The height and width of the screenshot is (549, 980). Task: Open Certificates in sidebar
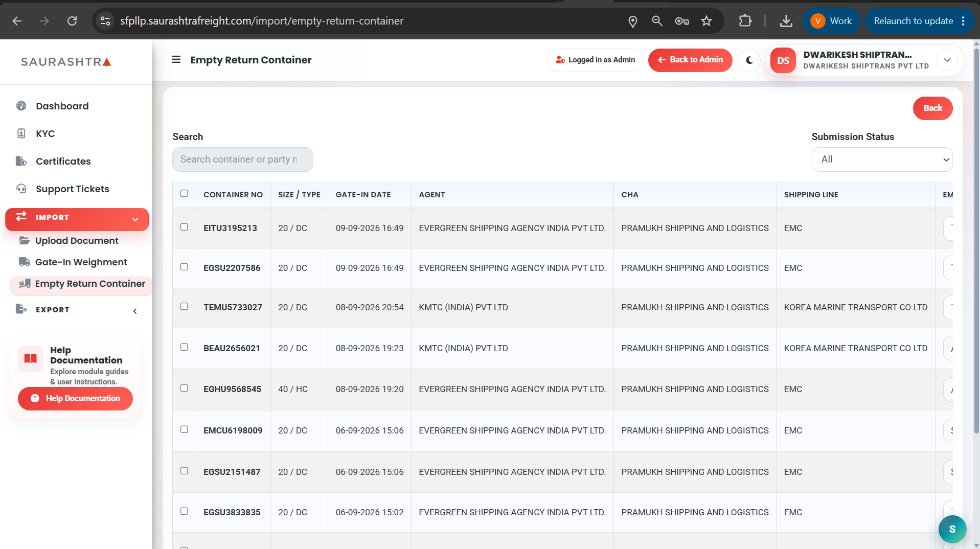[63, 161]
